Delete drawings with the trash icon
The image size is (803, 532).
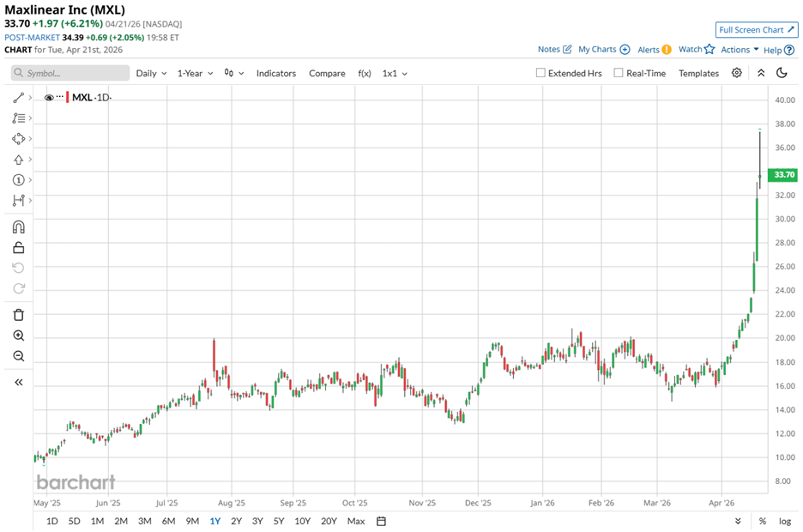click(18, 315)
